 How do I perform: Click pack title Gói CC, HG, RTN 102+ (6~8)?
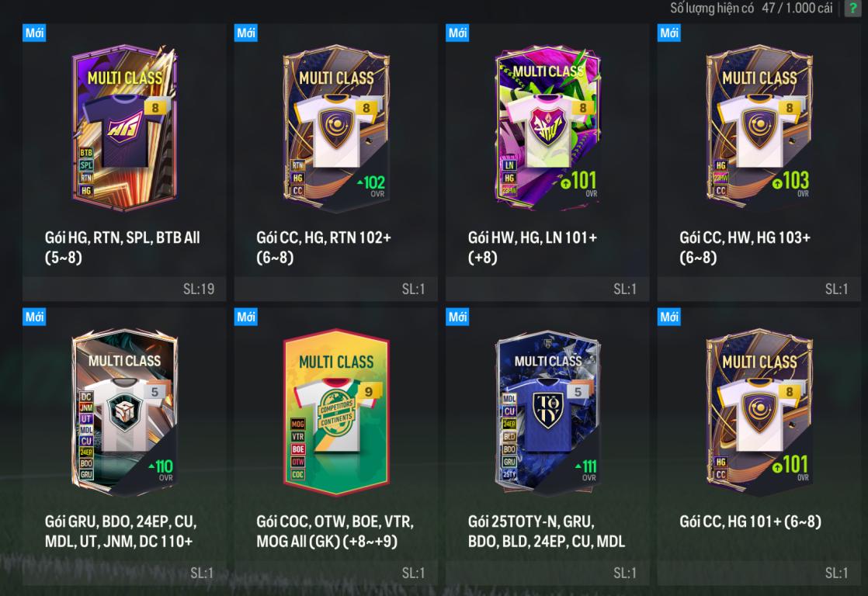click(323, 248)
